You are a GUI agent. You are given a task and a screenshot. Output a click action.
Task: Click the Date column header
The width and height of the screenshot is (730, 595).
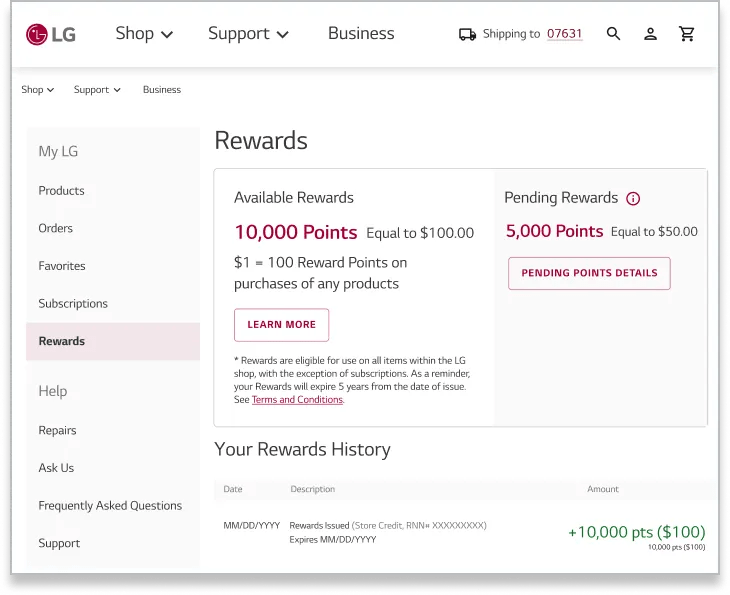(233, 489)
